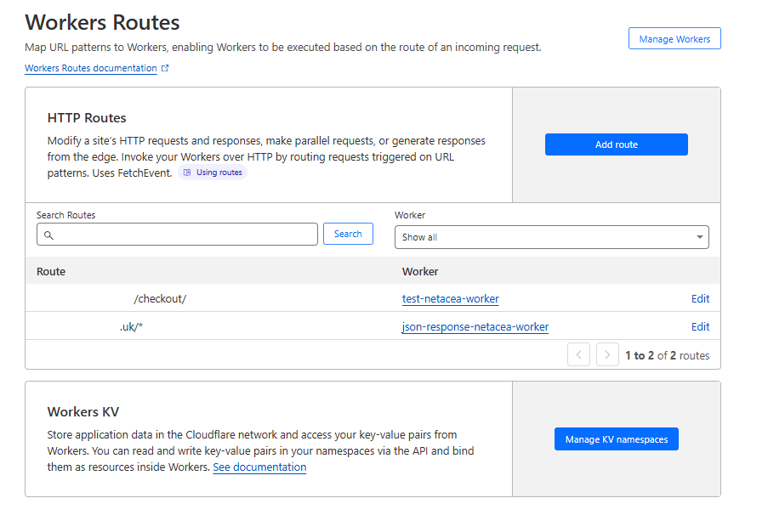
Task: Edit the .uk/* route
Action: [x=700, y=327]
